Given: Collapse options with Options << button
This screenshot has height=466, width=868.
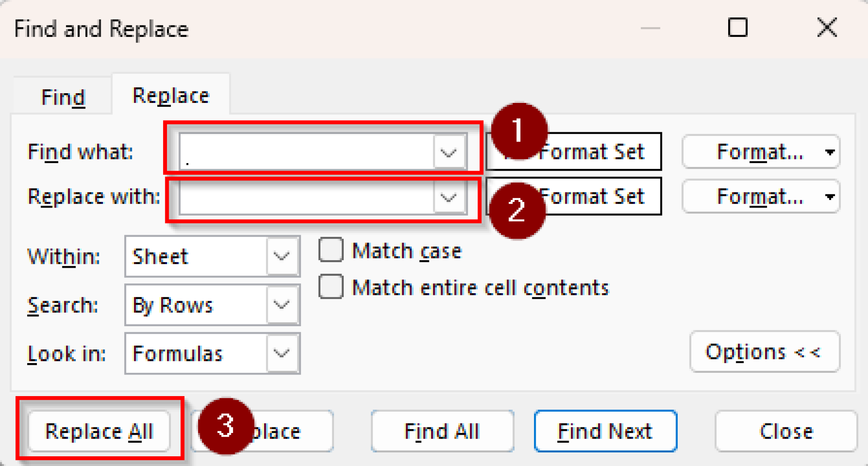Looking at the screenshot, I should point(764,352).
